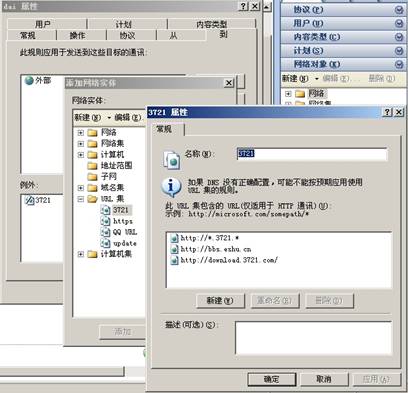
Task: Collapse the 内容类型 toolbox section
Action: click(x=399, y=37)
